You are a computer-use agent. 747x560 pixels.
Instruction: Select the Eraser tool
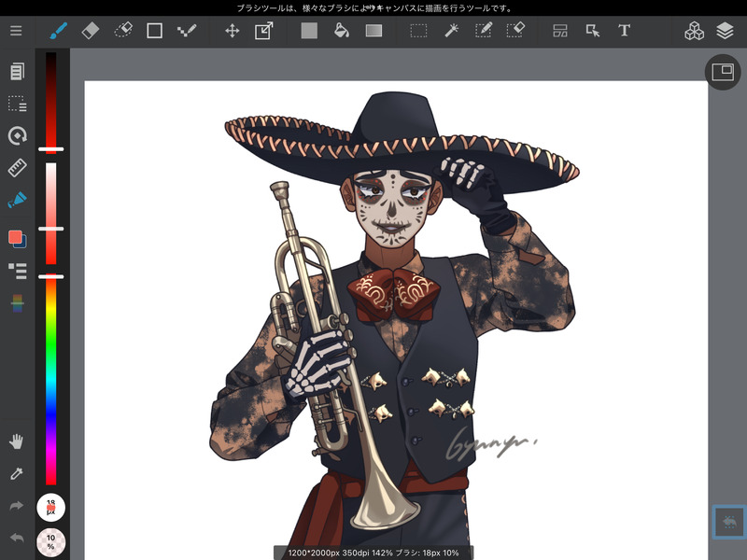coord(90,31)
